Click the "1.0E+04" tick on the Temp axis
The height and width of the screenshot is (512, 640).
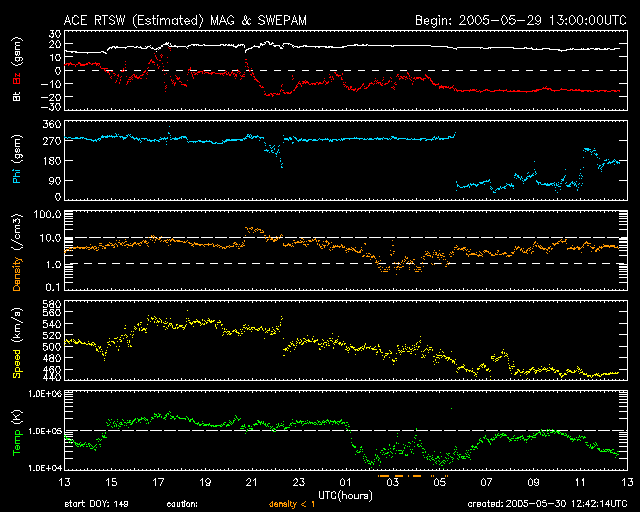point(45,468)
